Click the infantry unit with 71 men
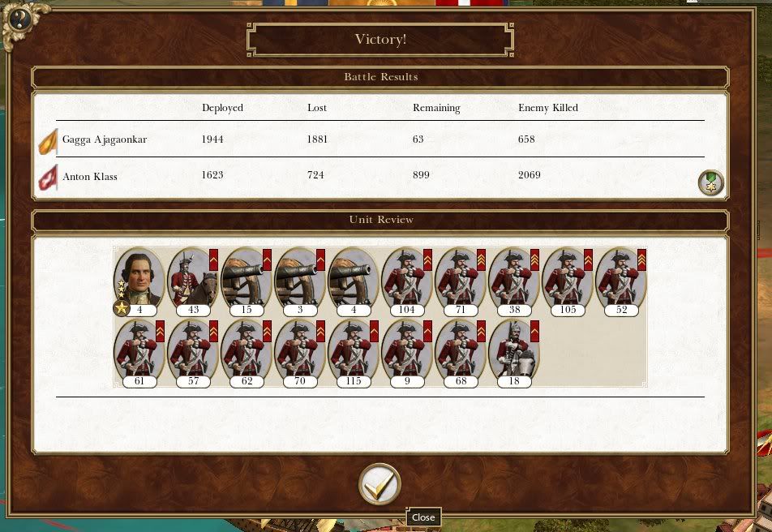This screenshot has width=772, height=532. (461, 281)
